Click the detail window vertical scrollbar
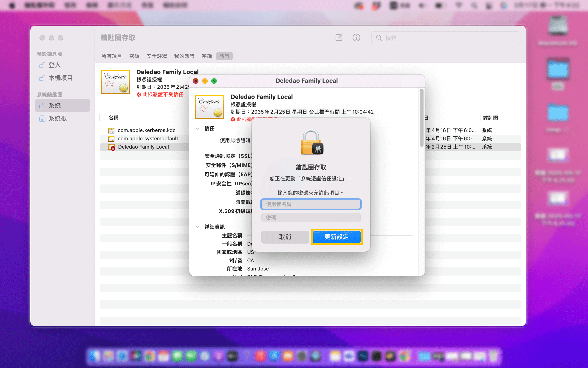588x368 pixels. click(421, 118)
